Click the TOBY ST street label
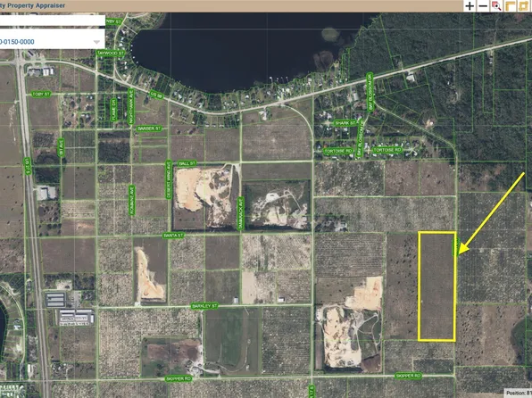 coord(41,94)
